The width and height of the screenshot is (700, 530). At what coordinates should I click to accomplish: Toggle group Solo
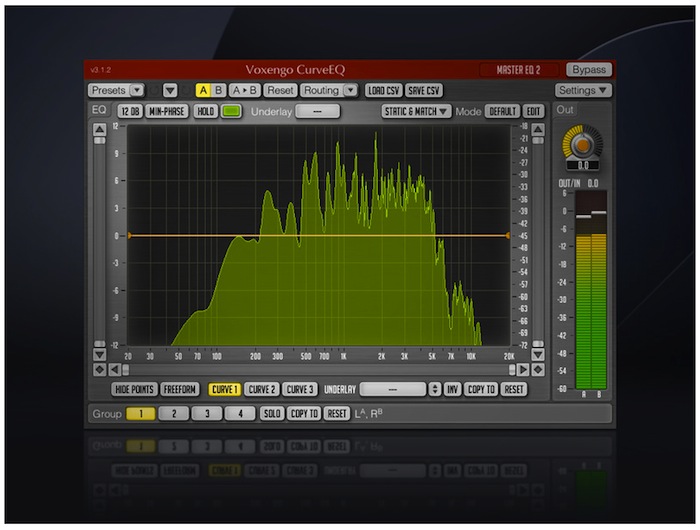click(x=272, y=413)
